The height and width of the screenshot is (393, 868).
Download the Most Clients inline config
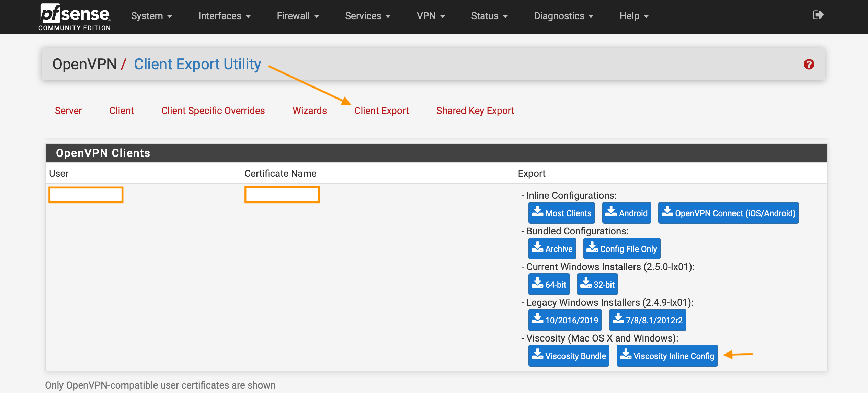tap(562, 213)
